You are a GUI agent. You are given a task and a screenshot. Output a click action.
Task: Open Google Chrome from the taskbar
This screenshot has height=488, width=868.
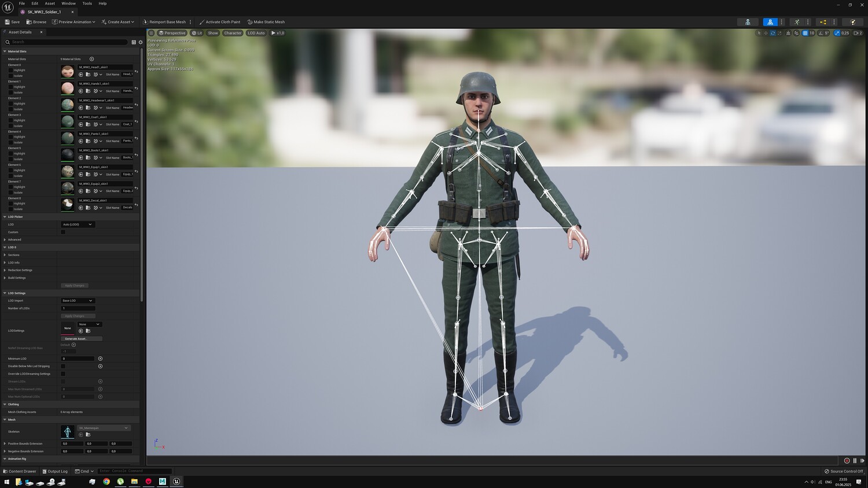(x=106, y=481)
